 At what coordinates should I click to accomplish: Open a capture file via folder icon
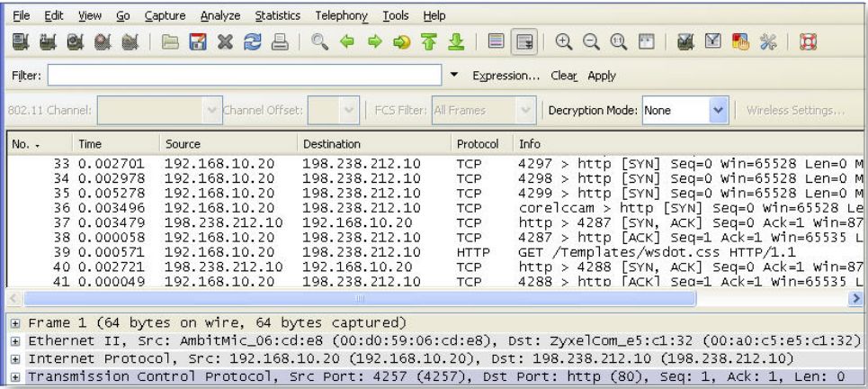pyautogui.click(x=170, y=42)
